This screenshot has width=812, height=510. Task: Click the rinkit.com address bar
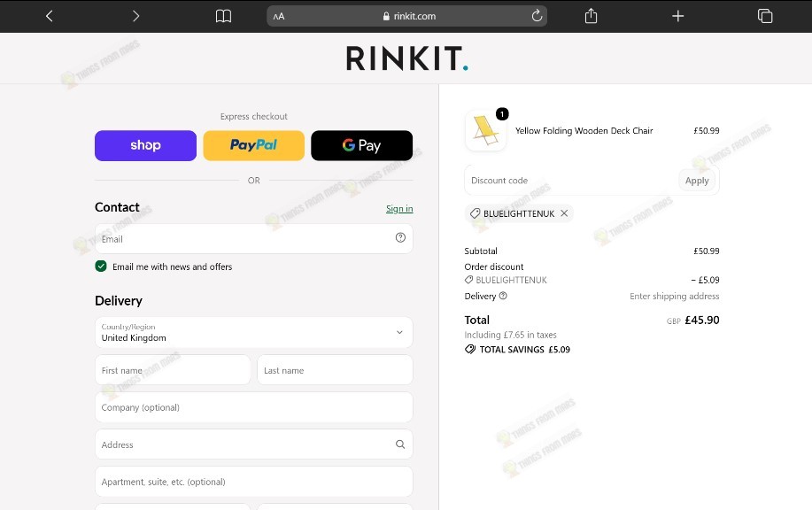407,16
